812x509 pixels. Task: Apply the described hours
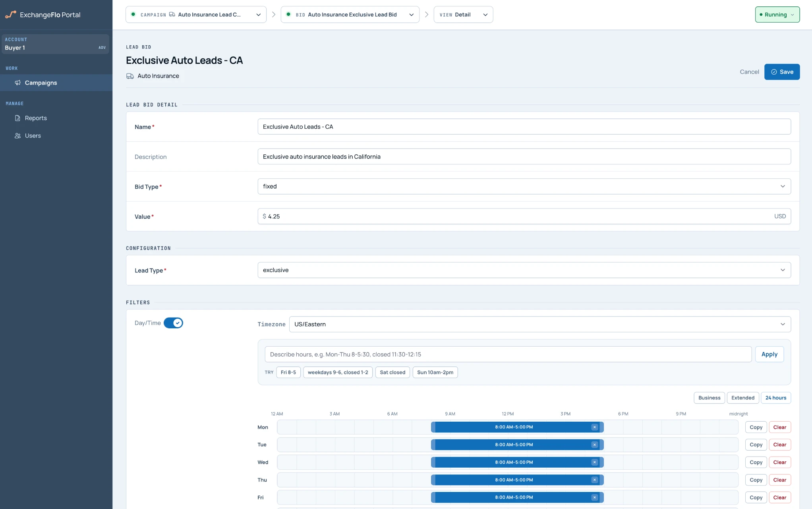pyautogui.click(x=769, y=354)
